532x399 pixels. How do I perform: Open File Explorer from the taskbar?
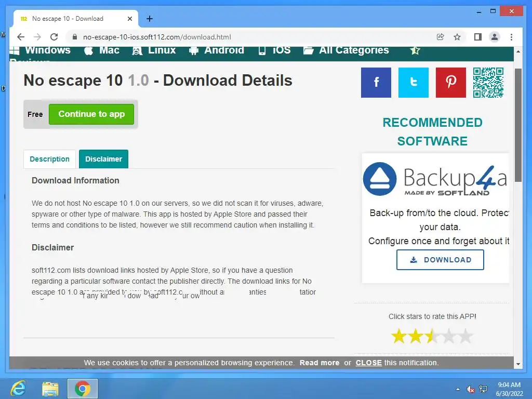coord(50,389)
